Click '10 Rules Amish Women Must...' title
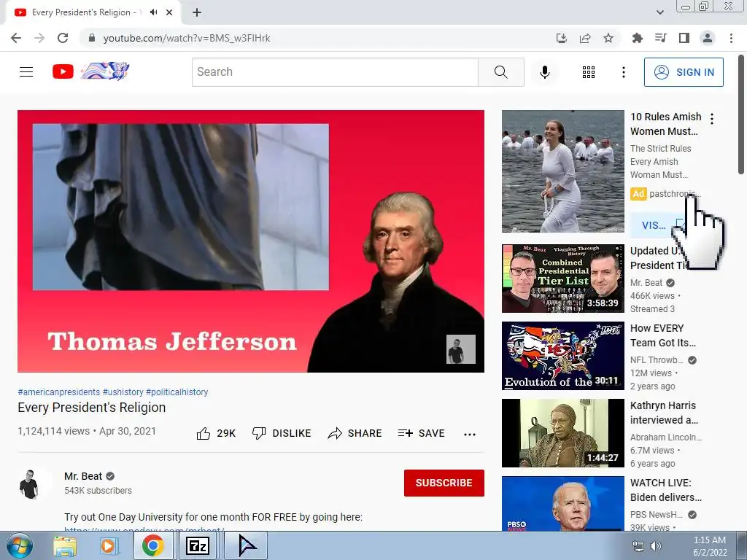747x560 pixels. point(665,124)
